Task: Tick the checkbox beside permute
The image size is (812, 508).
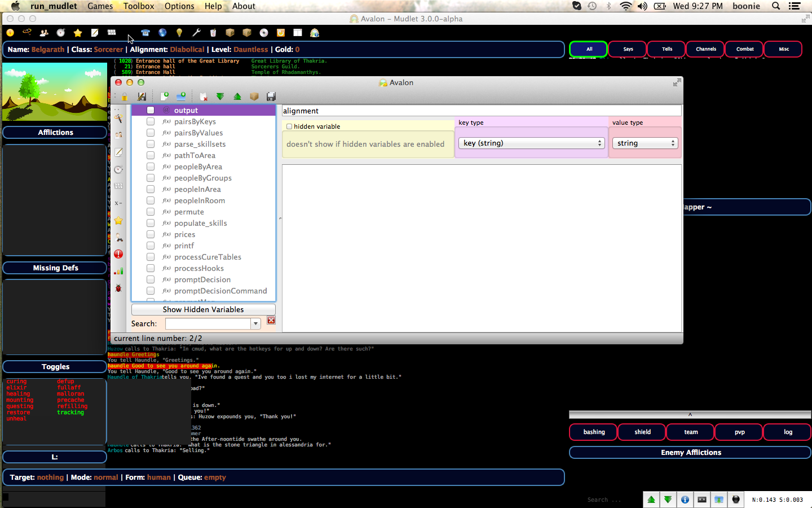Action: [151, 212]
